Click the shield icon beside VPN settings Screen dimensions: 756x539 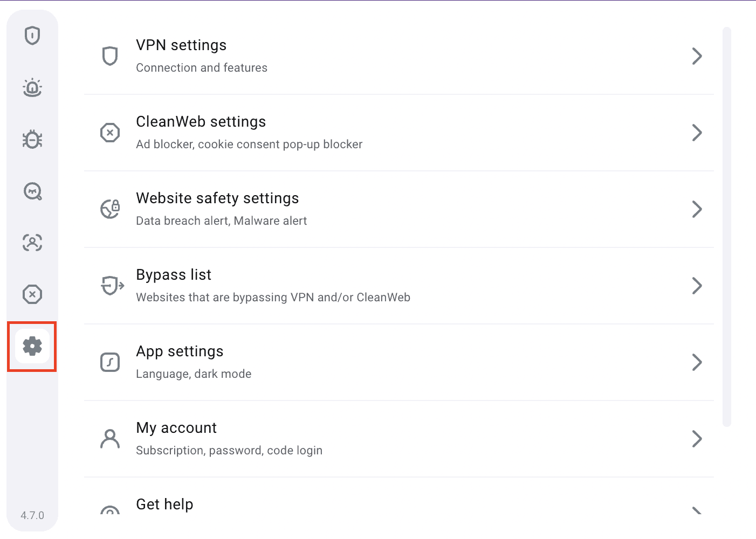click(110, 56)
